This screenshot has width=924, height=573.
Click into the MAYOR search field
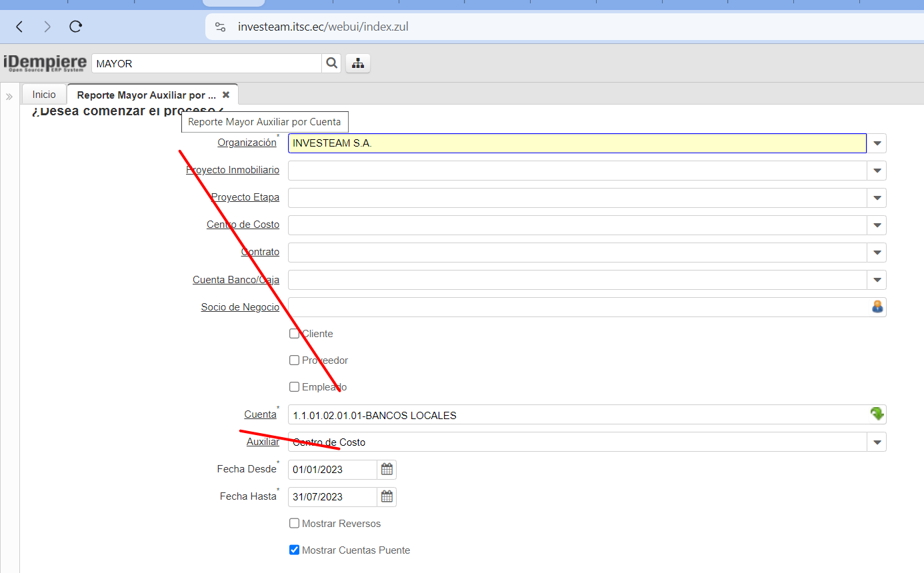pyautogui.click(x=207, y=64)
